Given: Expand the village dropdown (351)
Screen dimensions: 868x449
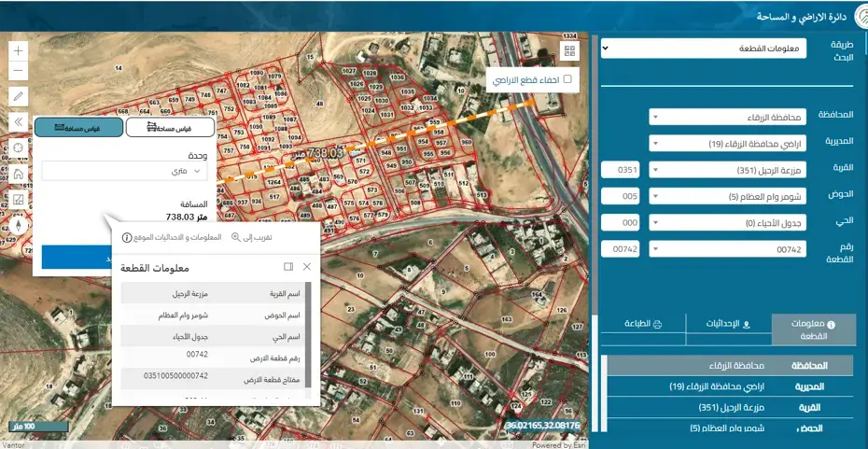Looking at the screenshot, I should click(x=727, y=170).
